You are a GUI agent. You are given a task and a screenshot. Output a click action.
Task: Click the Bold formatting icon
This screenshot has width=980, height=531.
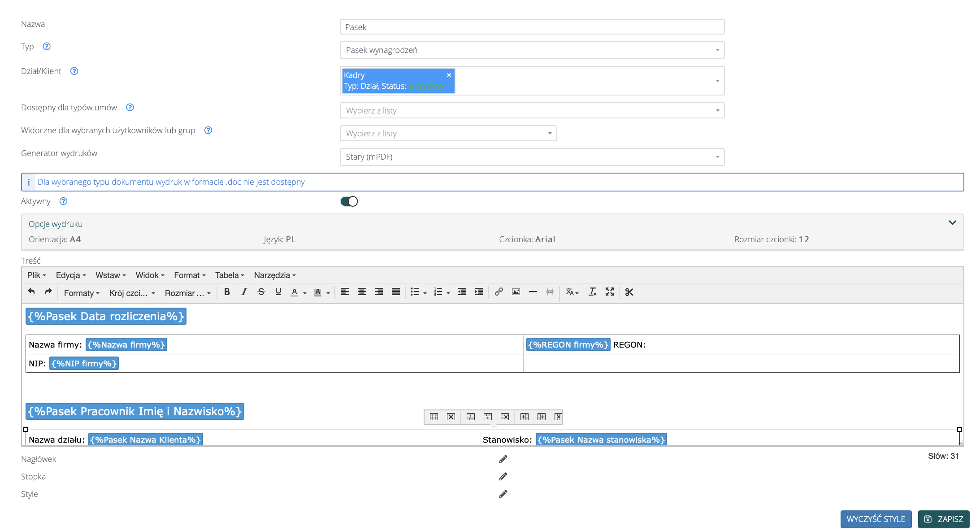[x=227, y=292]
